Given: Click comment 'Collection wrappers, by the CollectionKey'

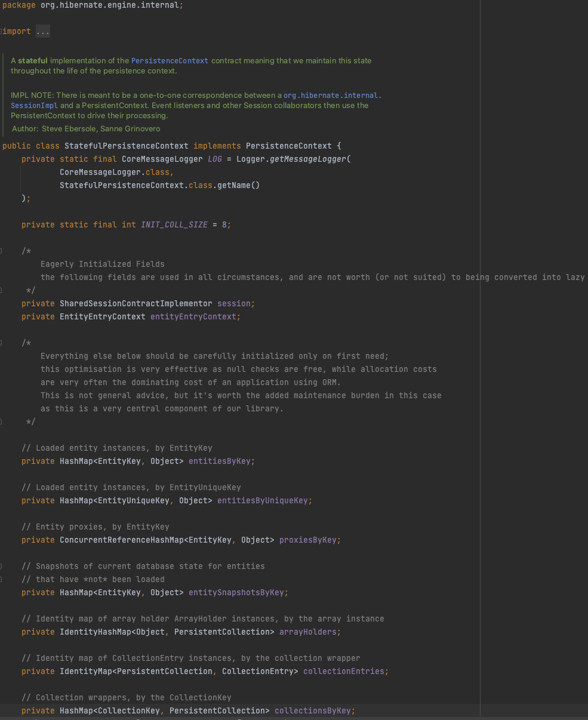Looking at the screenshot, I should click(x=127, y=698).
